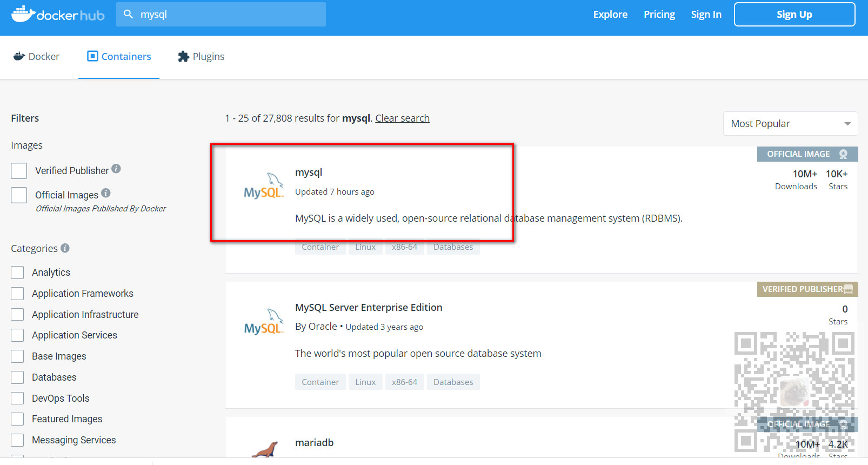The height and width of the screenshot is (465, 868).
Task: Click x86-64 tag under MySQL Enterprise
Action: click(405, 382)
